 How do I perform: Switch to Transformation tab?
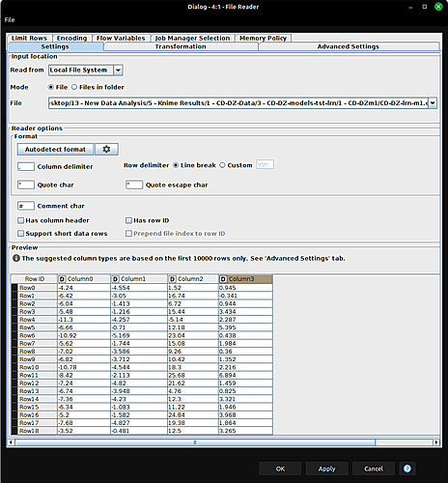click(181, 46)
